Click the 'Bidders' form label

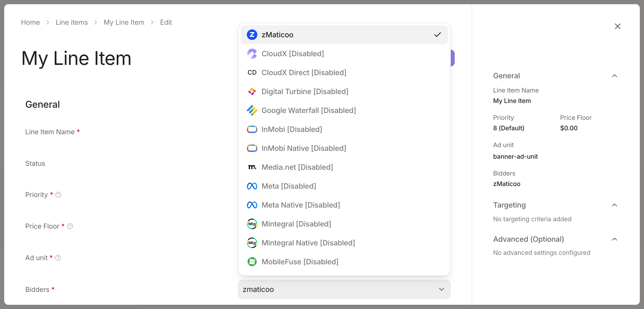[x=37, y=290]
